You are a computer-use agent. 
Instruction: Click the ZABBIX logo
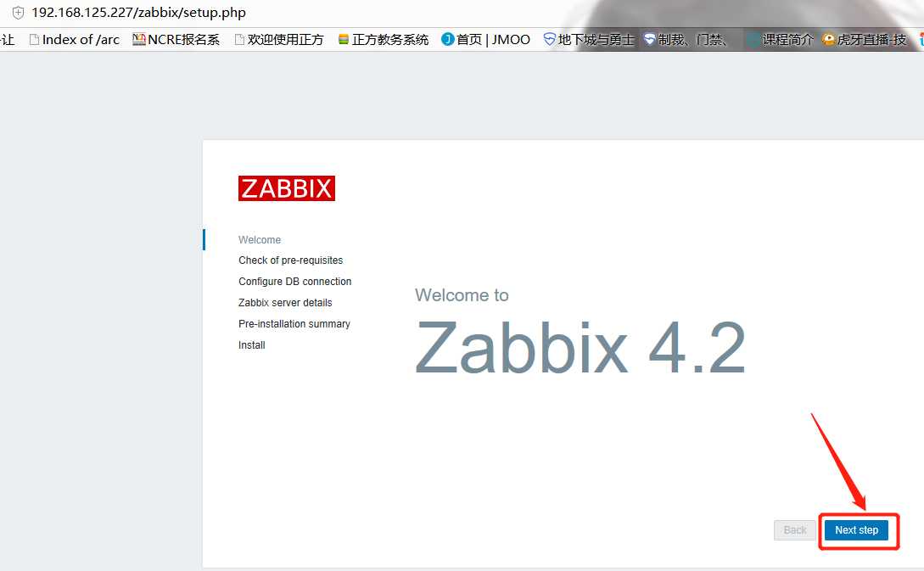(287, 188)
